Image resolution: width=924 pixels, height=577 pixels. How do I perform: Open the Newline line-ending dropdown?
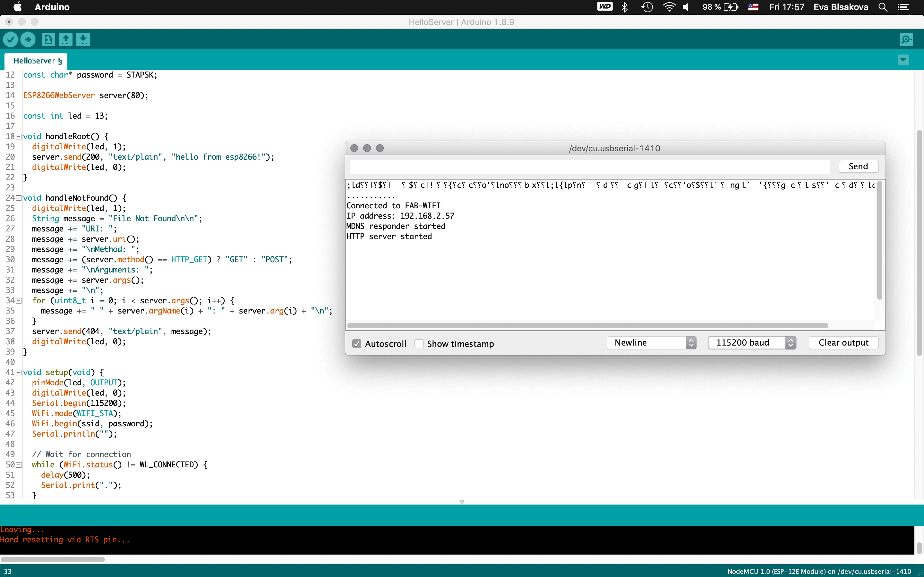click(x=651, y=343)
